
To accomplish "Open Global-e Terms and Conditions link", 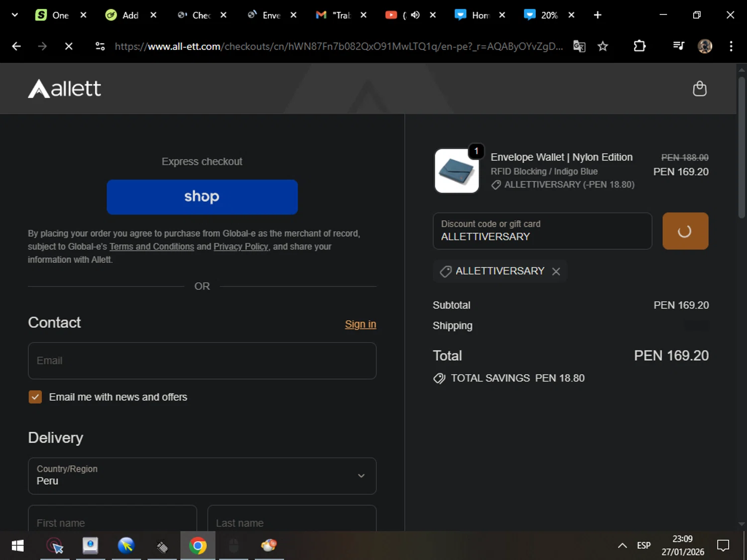I will [152, 246].
